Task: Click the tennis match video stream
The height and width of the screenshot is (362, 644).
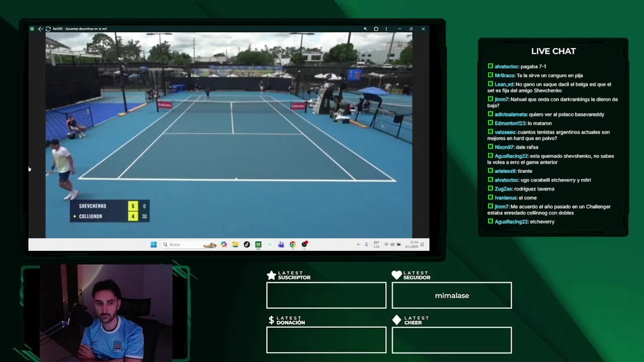Action: coord(229,135)
